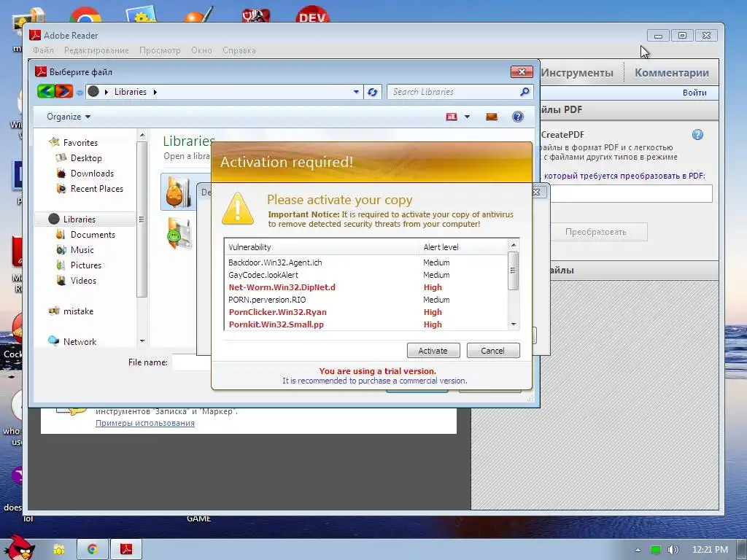Switch to the Инструменты tab

[578, 73]
